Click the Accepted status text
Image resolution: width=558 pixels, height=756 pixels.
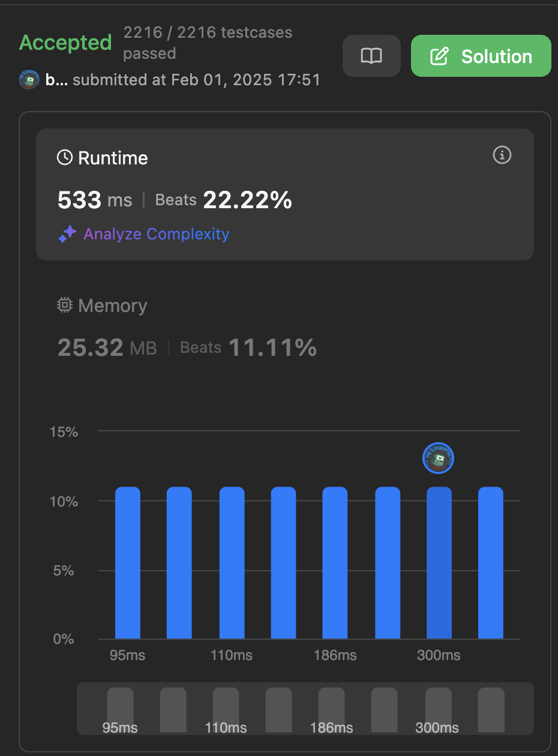click(65, 43)
